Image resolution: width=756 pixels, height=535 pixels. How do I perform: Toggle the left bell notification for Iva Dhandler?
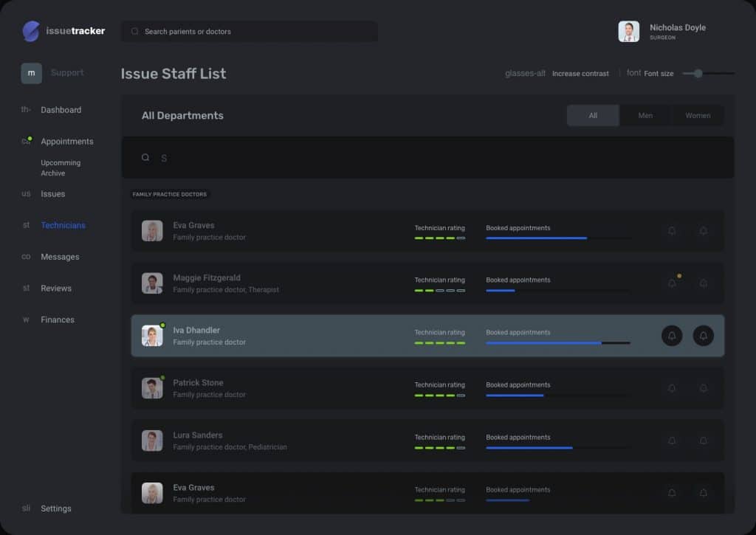pyautogui.click(x=672, y=335)
